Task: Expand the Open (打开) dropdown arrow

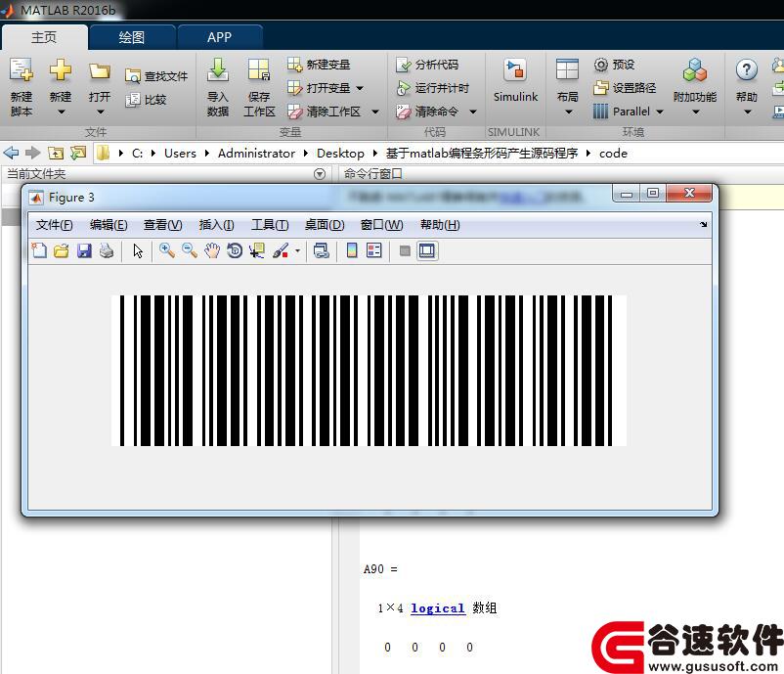Action: point(100,112)
